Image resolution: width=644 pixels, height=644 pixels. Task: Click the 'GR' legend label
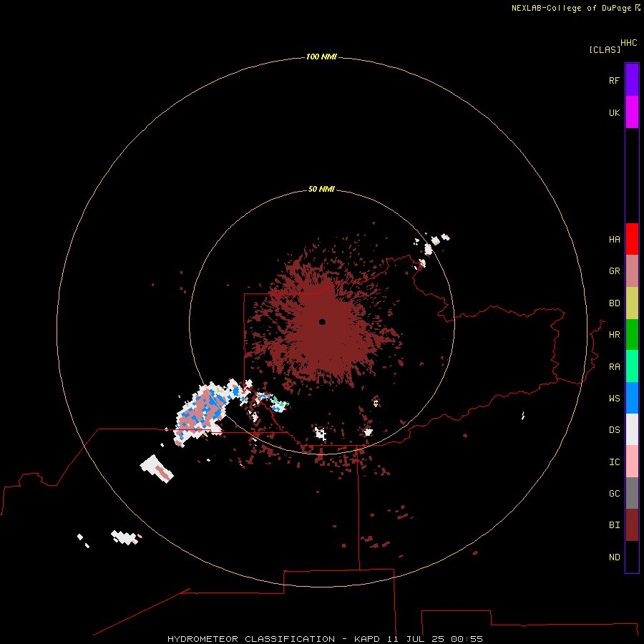[614, 271]
